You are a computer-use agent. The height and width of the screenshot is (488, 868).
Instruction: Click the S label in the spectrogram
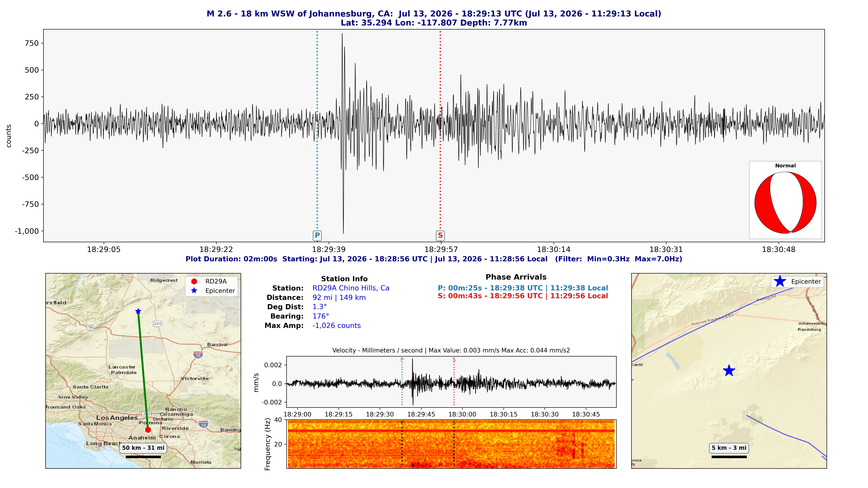pyautogui.click(x=454, y=423)
